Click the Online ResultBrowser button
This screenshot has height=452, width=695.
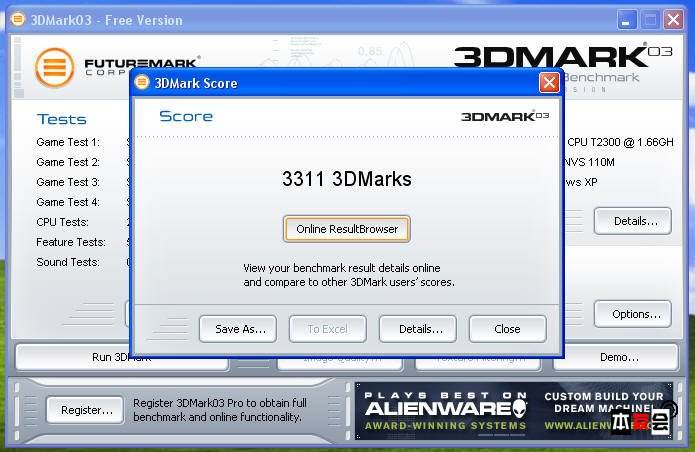[x=347, y=229]
